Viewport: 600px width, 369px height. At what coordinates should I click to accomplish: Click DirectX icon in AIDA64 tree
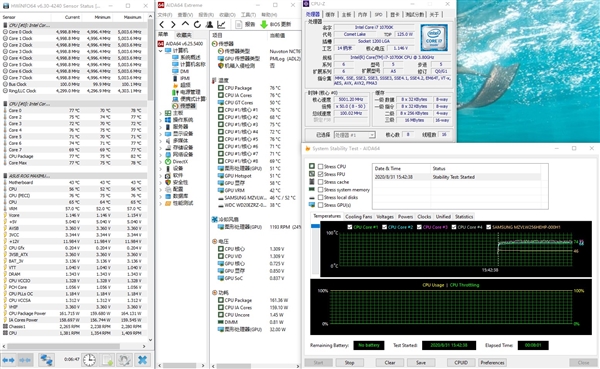(x=168, y=162)
